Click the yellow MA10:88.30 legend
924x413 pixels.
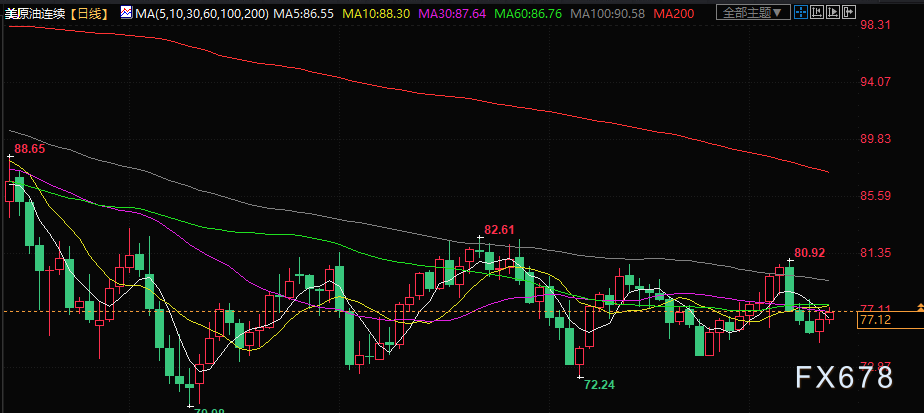(x=377, y=13)
